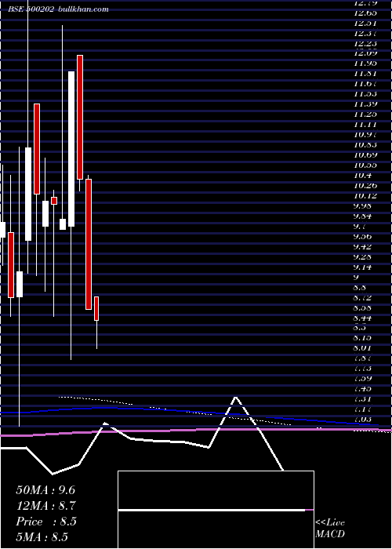The height and width of the screenshot is (549, 392).
Task: Click the long red candle falling to 8.58
Action: pyautogui.click(x=89, y=244)
